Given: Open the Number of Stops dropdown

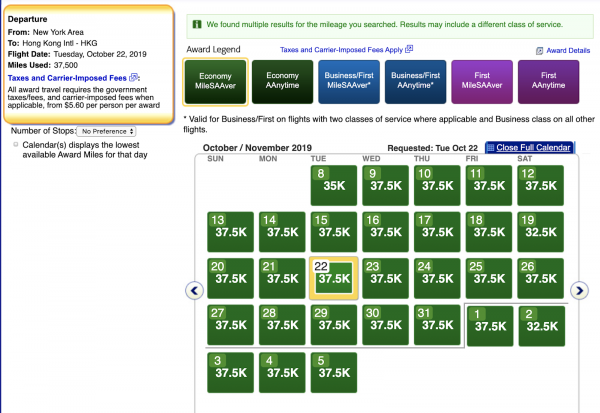Looking at the screenshot, I should (106, 131).
